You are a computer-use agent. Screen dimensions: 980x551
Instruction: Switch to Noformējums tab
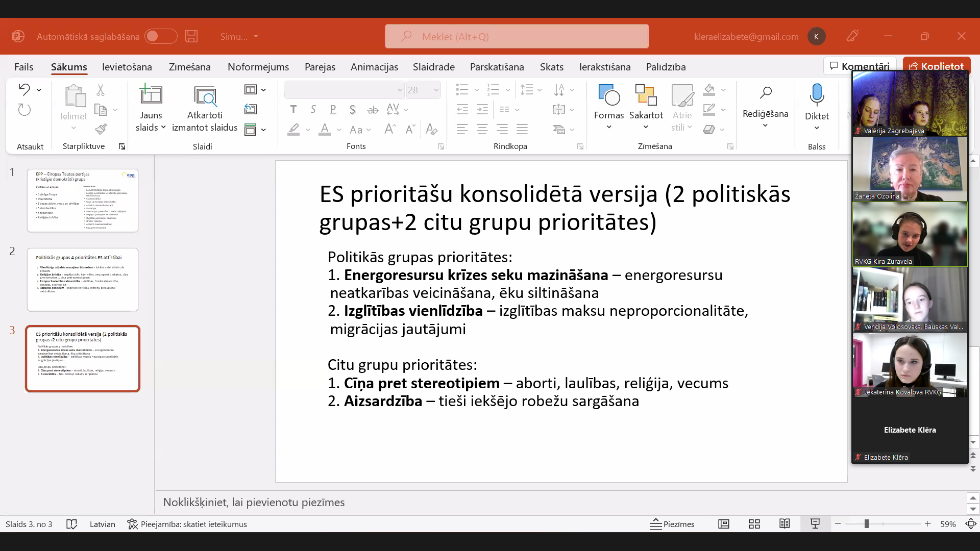[x=258, y=67]
